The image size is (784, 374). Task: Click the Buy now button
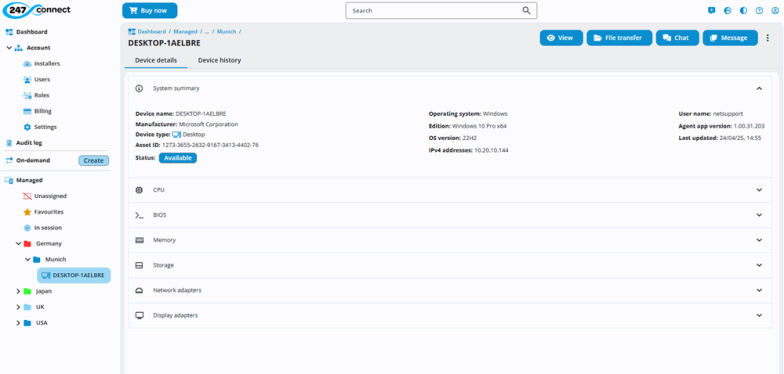(x=150, y=10)
